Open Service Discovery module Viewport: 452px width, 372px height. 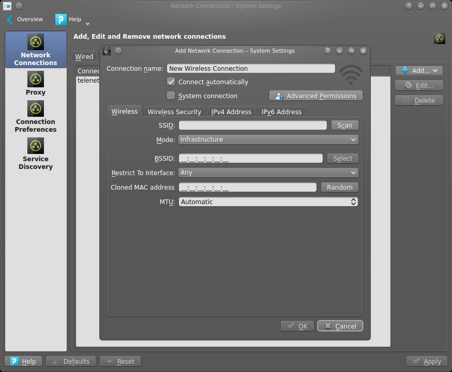tap(36, 154)
